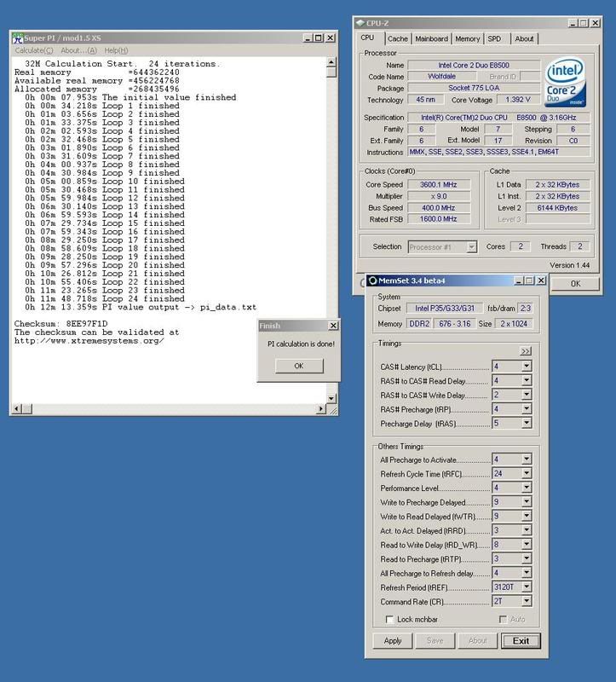616x682 pixels.
Task: Click the MemSet title bar icon
Action: pyautogui.click(x=372, y=280)
